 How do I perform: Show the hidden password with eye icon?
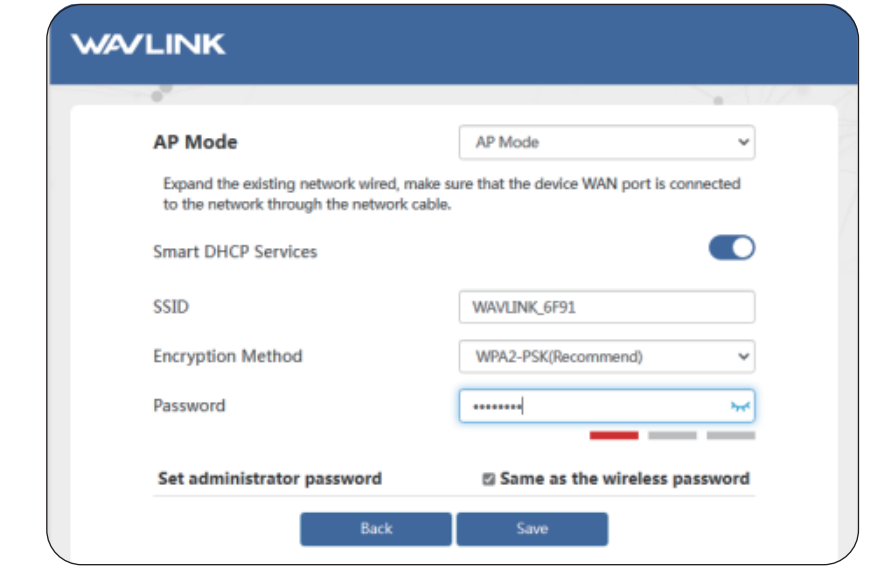[740, 406]
